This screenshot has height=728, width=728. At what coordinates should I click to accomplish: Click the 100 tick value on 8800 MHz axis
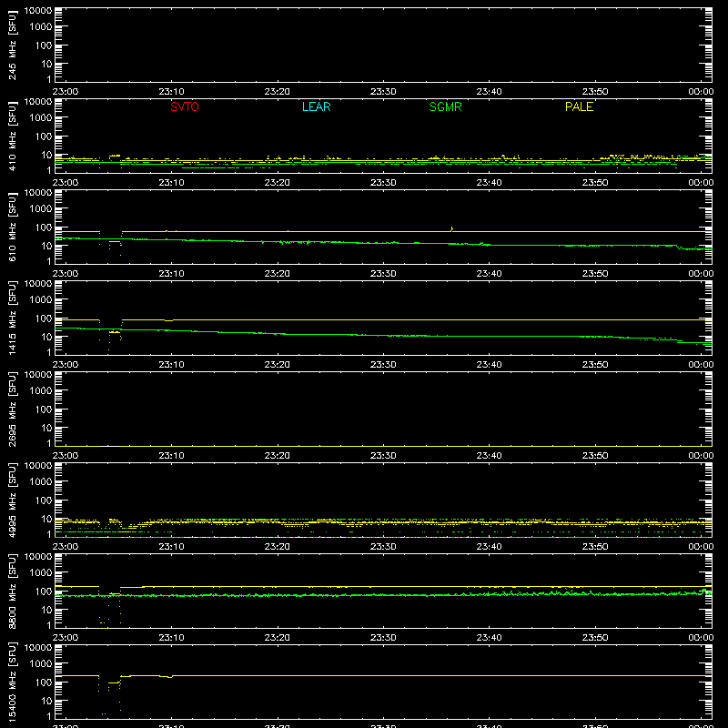44,591
